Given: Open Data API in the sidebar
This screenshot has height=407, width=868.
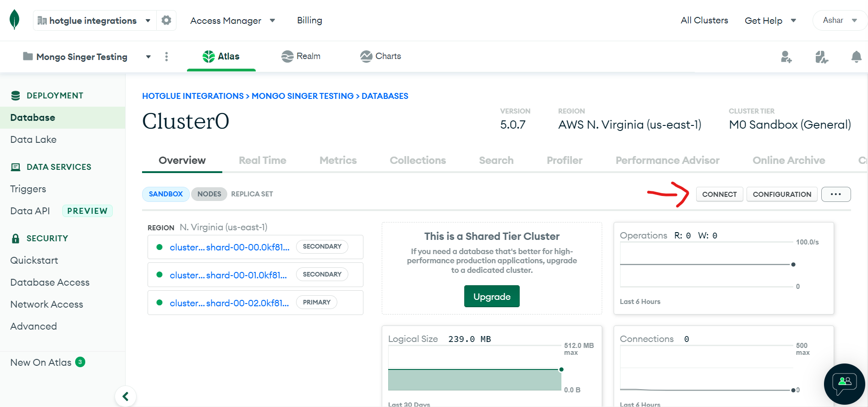Looking at the screenshot, I should pos(30,211).
